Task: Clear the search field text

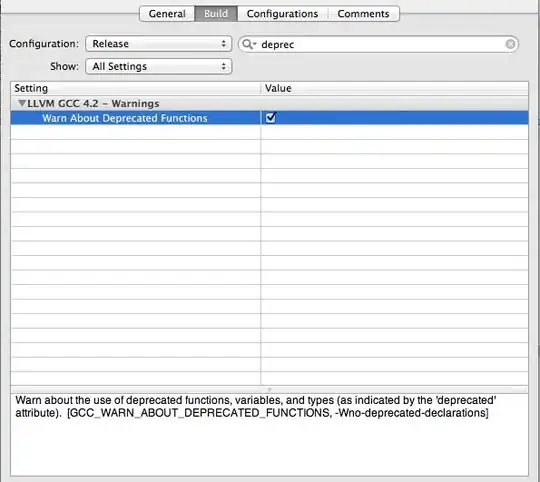Action: 510,44
